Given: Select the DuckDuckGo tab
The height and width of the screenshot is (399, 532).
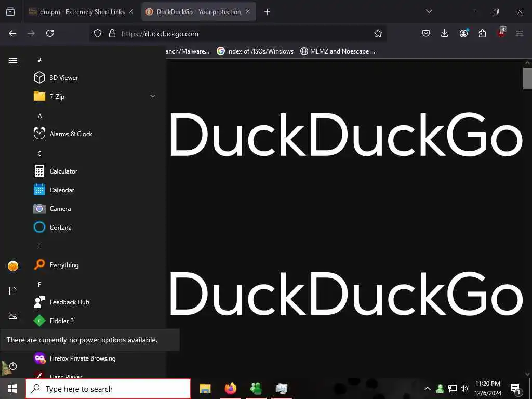Looking at the screenshot, I should pyautogui.click(x=198, y=12).
